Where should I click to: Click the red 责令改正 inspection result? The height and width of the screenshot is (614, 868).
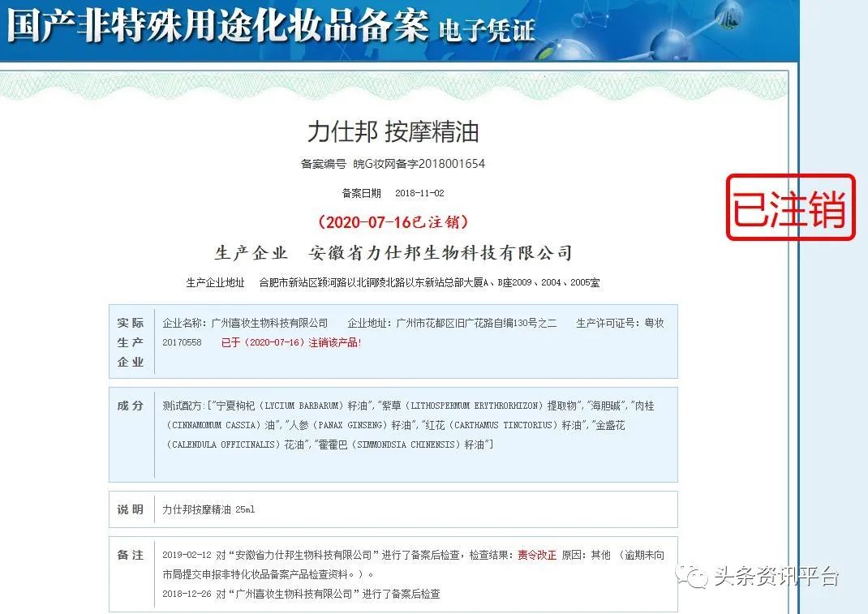[x=537, y=556]
